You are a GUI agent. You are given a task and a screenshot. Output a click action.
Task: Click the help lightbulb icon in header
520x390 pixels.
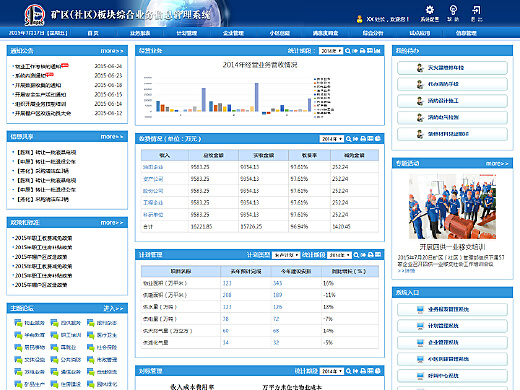(x=453, y=10)
